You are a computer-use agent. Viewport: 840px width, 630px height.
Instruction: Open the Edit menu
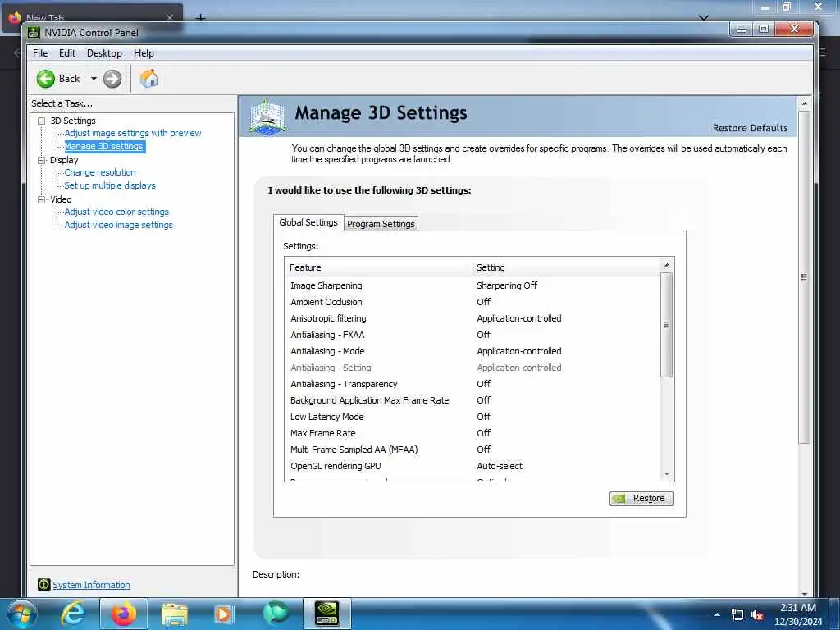click(67, 53)
